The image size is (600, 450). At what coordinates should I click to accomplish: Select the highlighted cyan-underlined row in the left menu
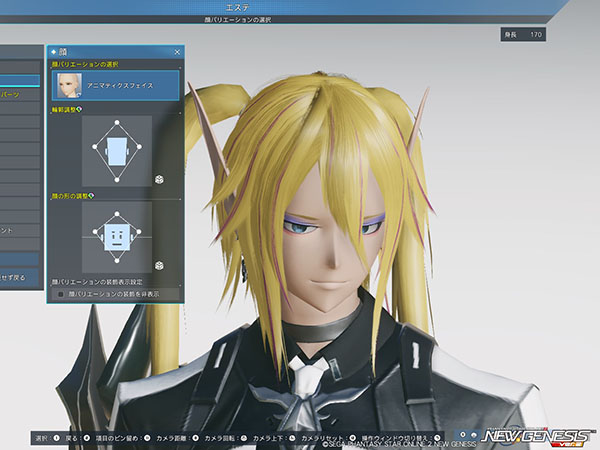click(x=20, y=81)
